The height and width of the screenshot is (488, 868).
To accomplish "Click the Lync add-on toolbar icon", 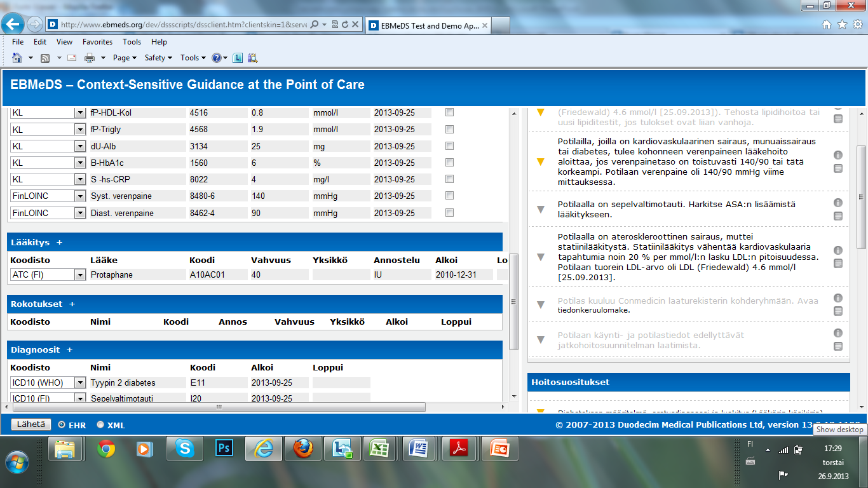I will [238, 58].
